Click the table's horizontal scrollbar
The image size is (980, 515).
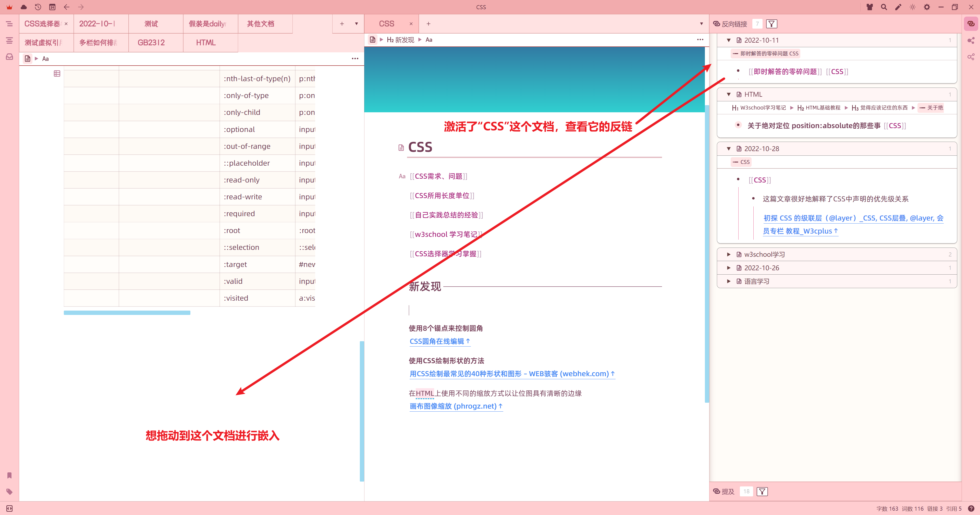tap(127, 313)
